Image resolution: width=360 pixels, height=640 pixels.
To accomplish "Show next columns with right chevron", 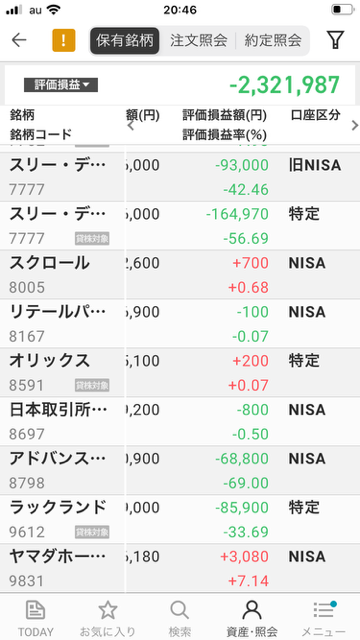I will pyautogui.click(x=354, y=125).
